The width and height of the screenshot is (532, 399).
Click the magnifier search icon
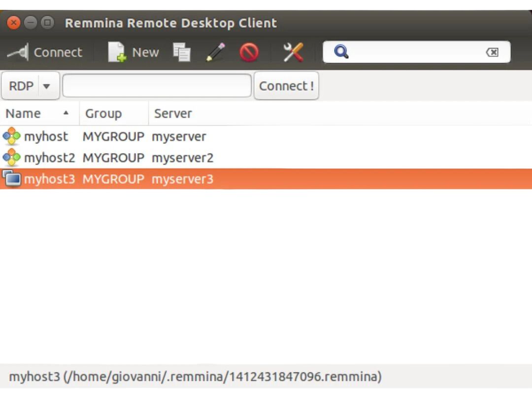tap(341, 52)
